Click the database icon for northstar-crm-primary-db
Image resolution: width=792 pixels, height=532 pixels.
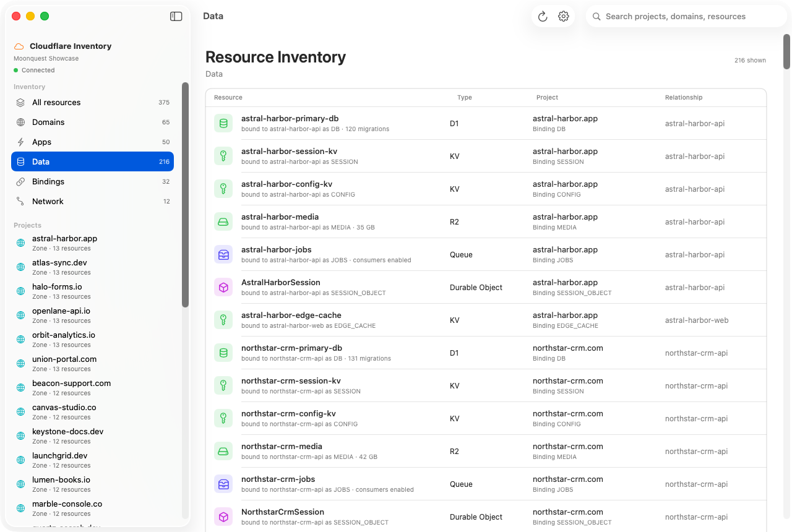[x=223, y=353]
